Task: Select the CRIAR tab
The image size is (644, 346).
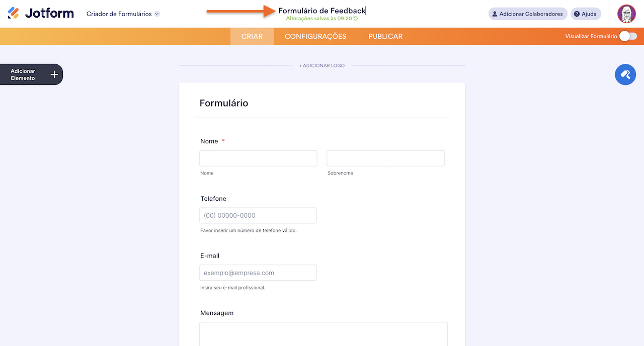Action: (x=252, y=36)
